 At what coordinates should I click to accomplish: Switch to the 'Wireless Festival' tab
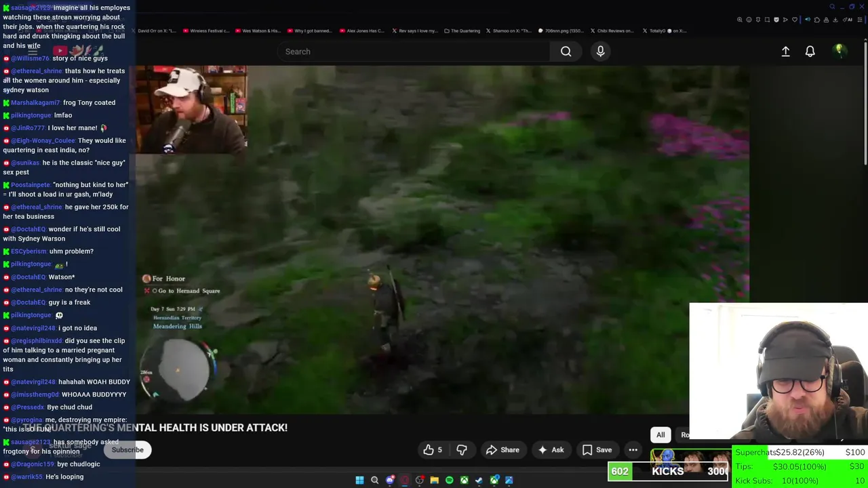coord(206,30)
